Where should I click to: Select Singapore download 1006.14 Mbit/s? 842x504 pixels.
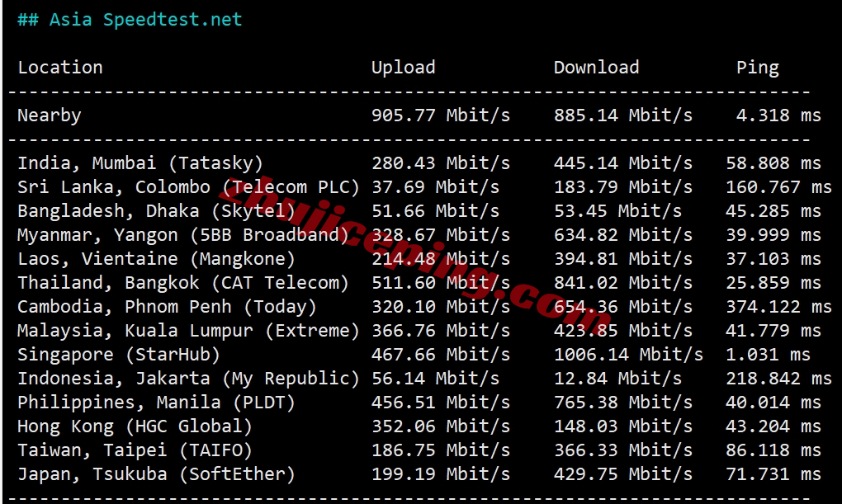point(629,355)
